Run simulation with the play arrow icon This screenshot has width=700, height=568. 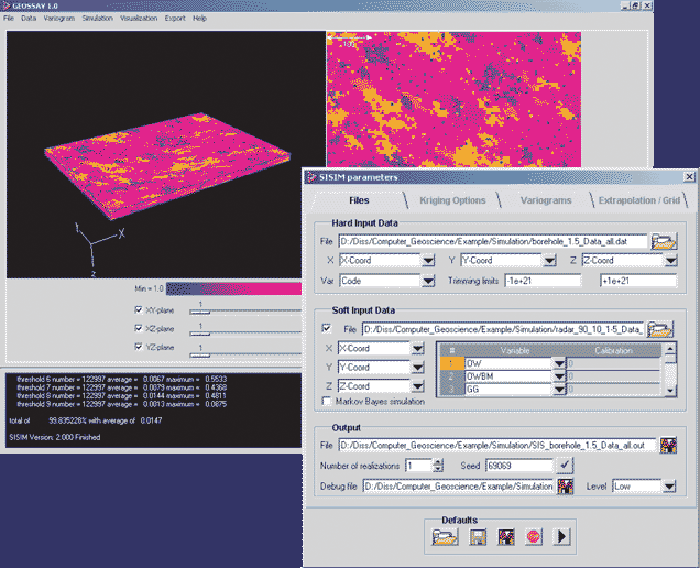tap(562, 538)
